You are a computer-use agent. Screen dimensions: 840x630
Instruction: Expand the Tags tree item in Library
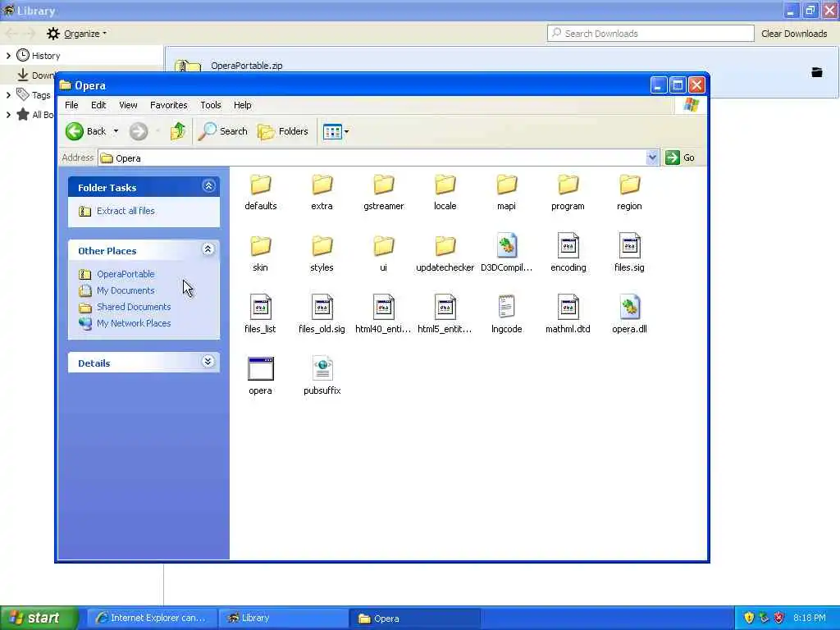[x=8, y=95]
